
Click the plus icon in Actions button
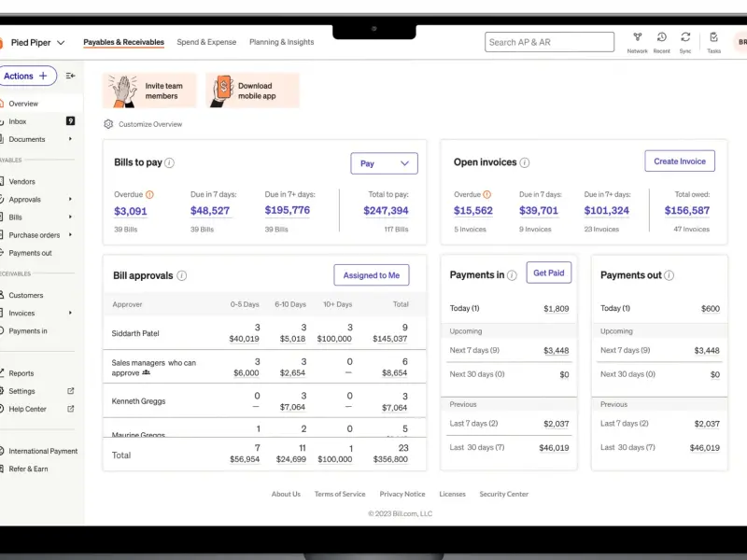pyautogui.click(x=43, y=76)
